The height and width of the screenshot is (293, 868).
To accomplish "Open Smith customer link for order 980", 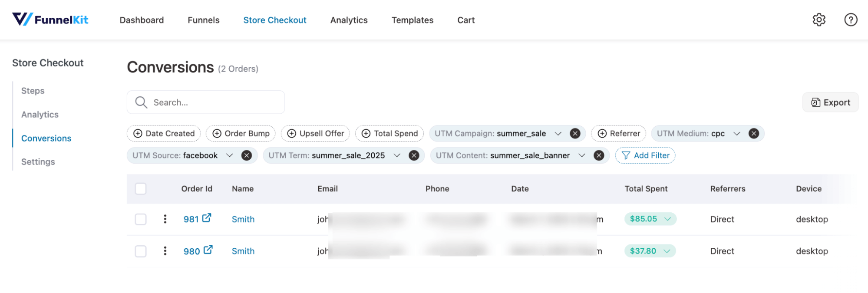I will [x=243, y=251].
